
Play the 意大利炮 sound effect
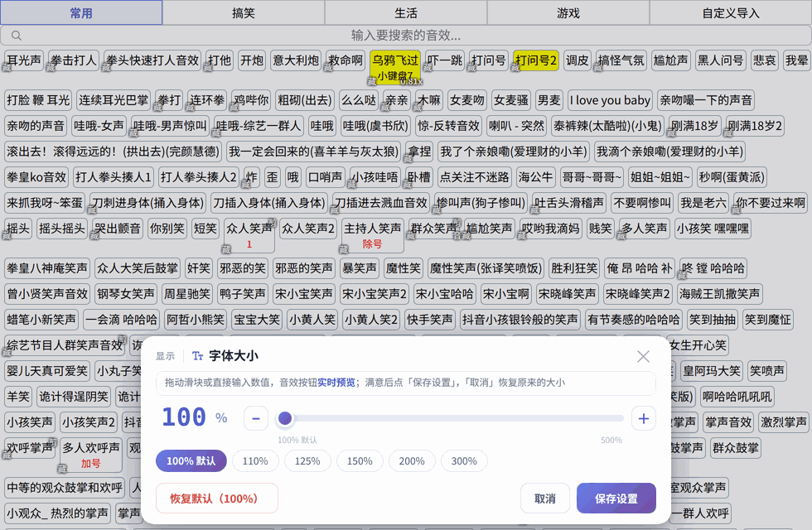pyautogui.click(x=296, y=60)
